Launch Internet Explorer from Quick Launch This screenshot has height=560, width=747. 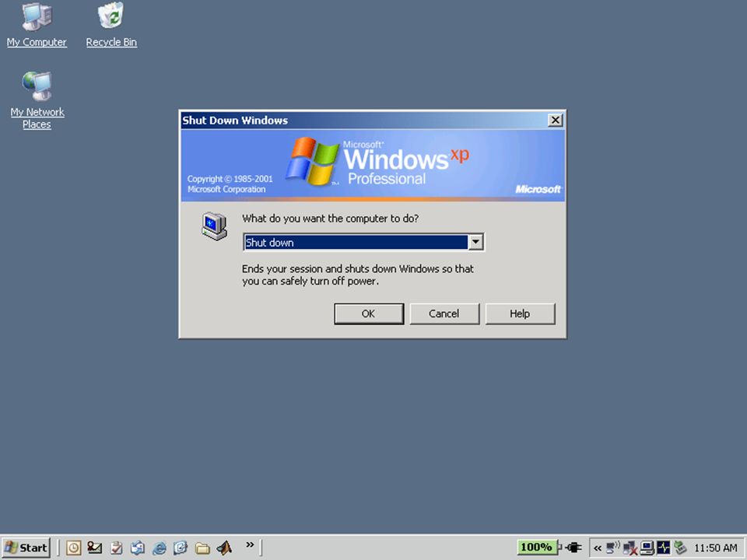click(x=159, y=548)
